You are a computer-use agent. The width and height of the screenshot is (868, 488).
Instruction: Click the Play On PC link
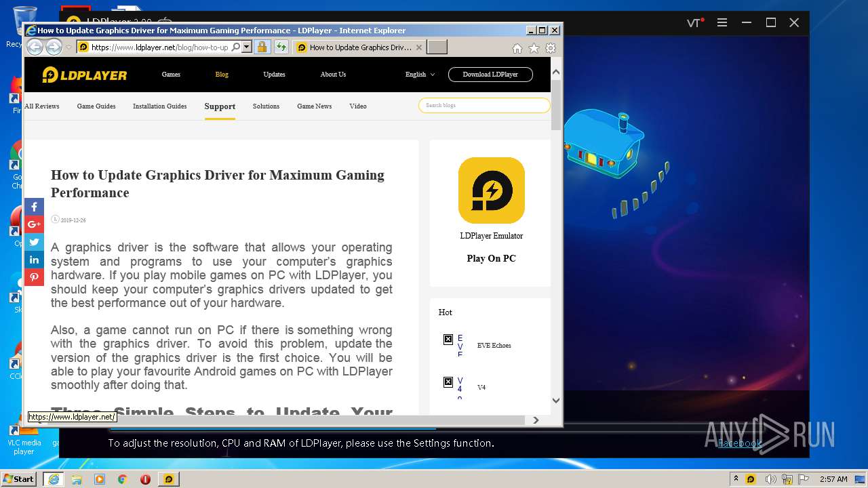point(491,258)
